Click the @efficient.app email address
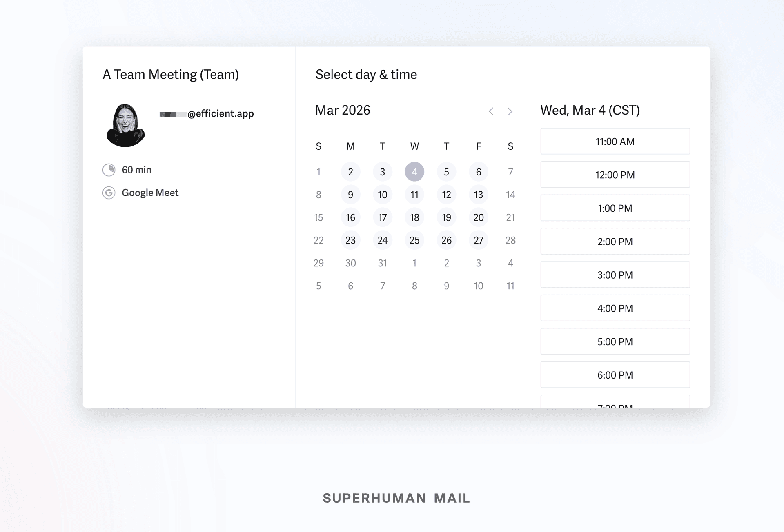 tap(206, 113)
